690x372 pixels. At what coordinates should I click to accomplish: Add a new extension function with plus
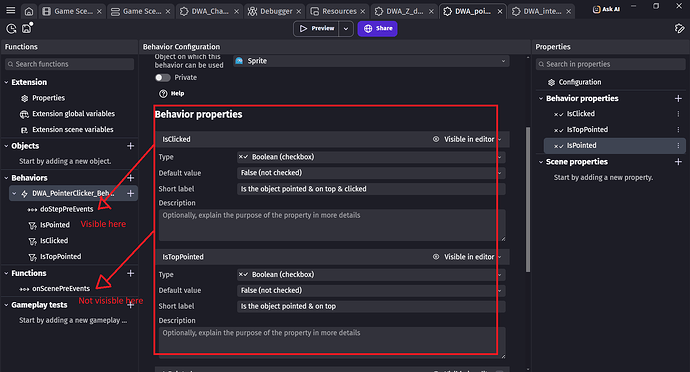pyautogui.click(x=130, y=273)
